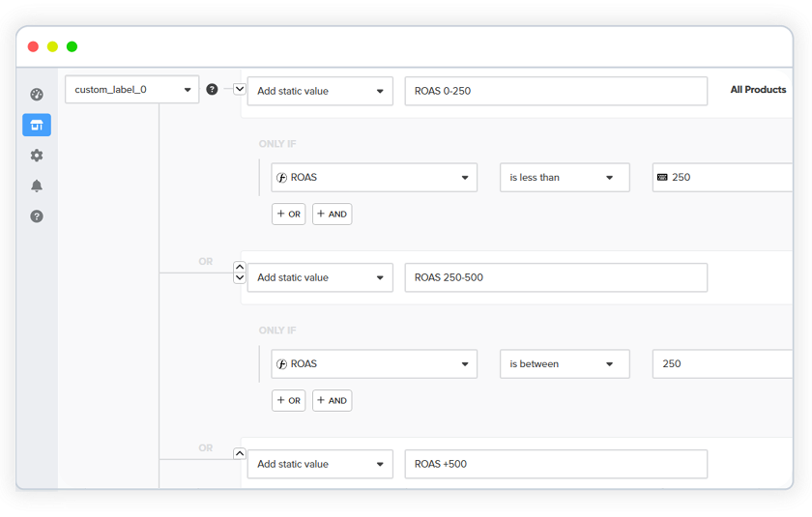Open the 'is less than' operator dropdown
This screenshot has width=812, height=517.
pos(564,178)
